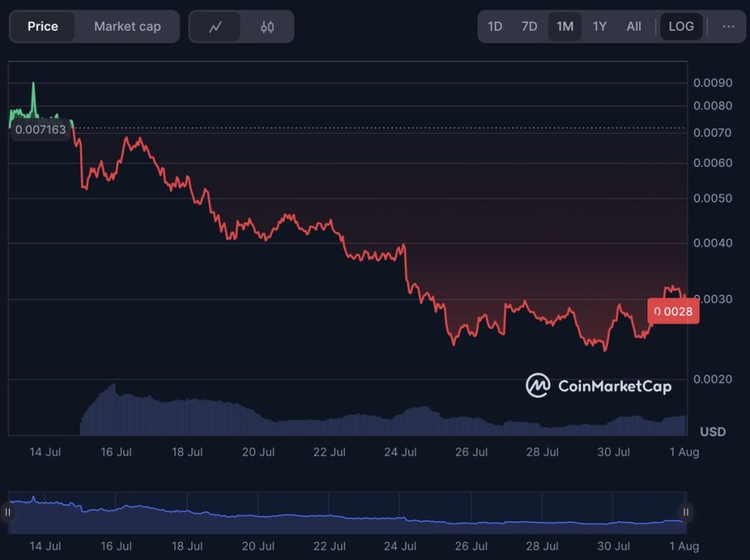
Task: Click the 0.0050 y-axis label
Action: [x=713, y=198]
